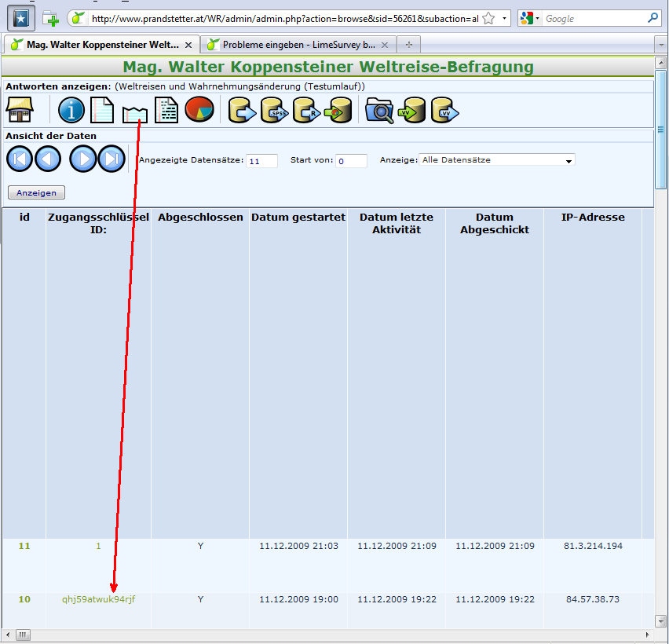
Task: Open the folder with magnifier icon
Action: point(380,112)
